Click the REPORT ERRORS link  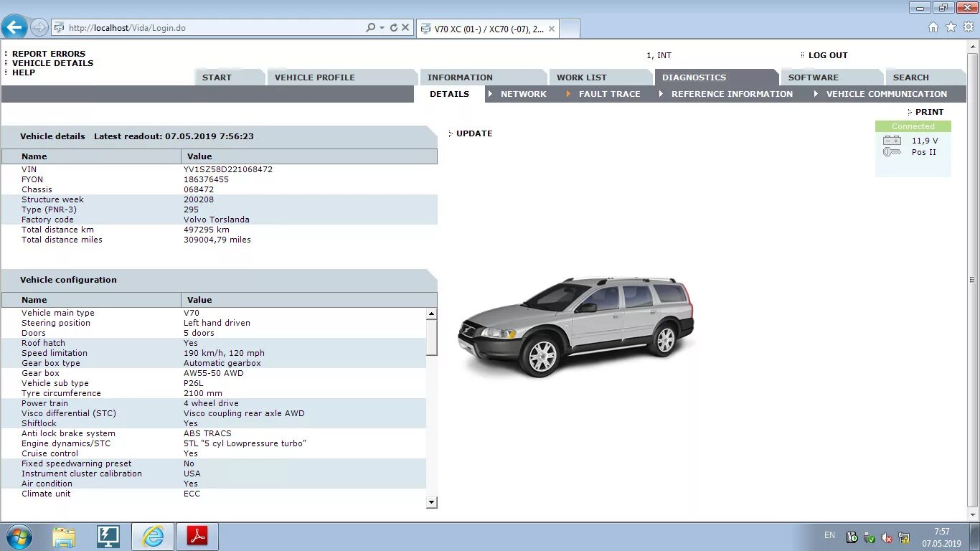click(49, 54)
